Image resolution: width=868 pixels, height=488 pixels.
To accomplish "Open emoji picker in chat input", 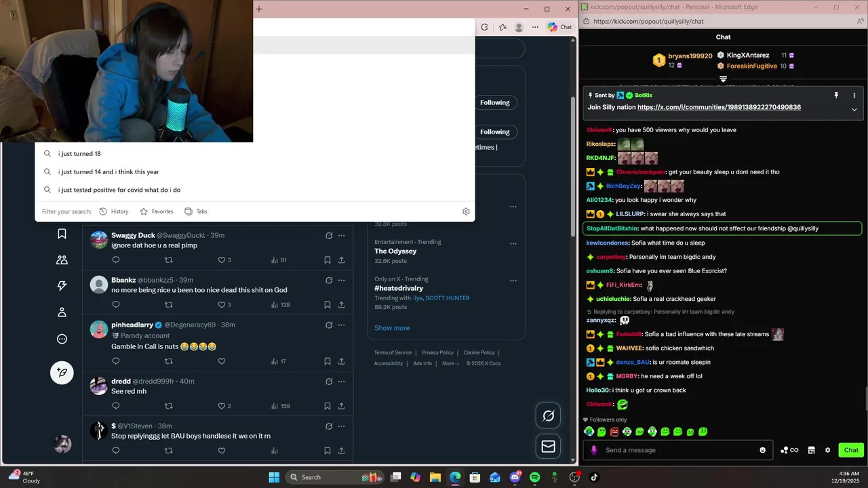I will (763, 450).
